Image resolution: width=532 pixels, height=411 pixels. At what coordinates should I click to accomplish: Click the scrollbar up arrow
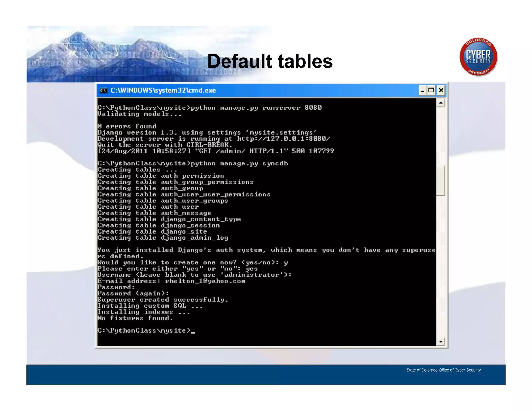[x=441, y=103]
